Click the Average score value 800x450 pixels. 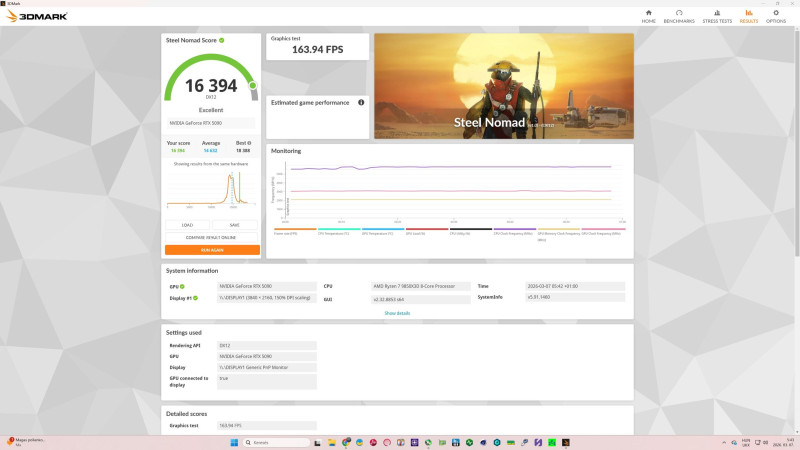210,151
